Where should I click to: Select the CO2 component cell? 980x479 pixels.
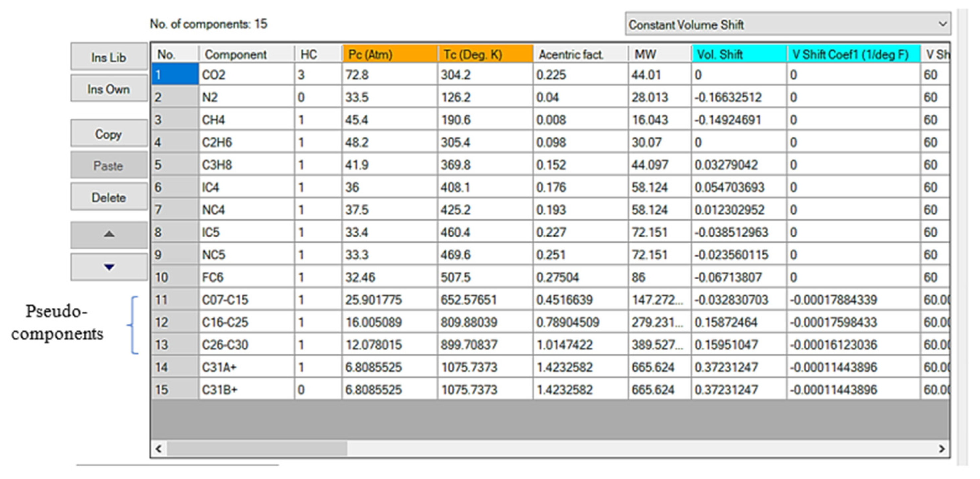pos(246,75)
